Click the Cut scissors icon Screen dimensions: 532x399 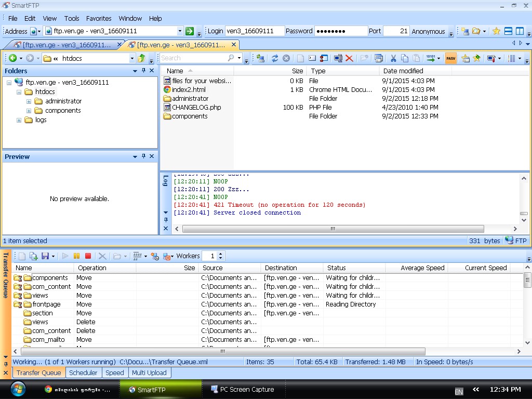pos(393,59)
